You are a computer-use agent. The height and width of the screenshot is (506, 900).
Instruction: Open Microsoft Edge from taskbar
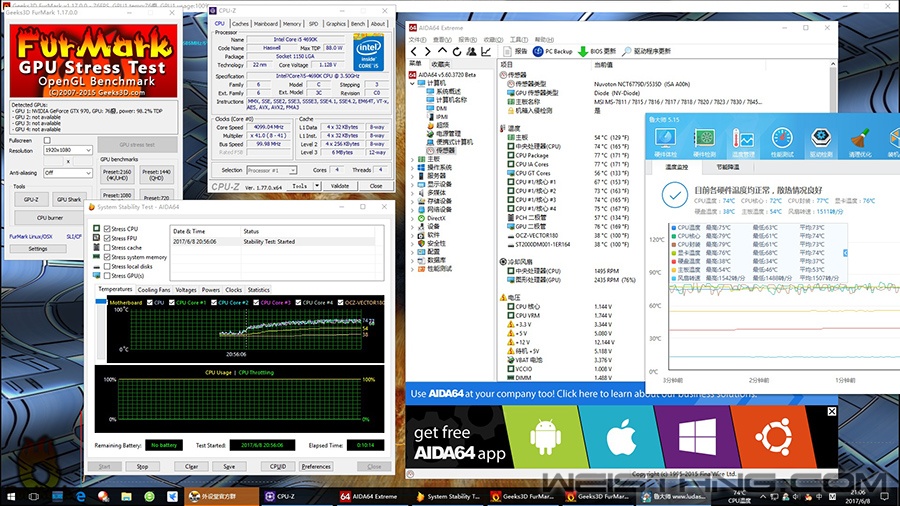[x=80, y=496]
